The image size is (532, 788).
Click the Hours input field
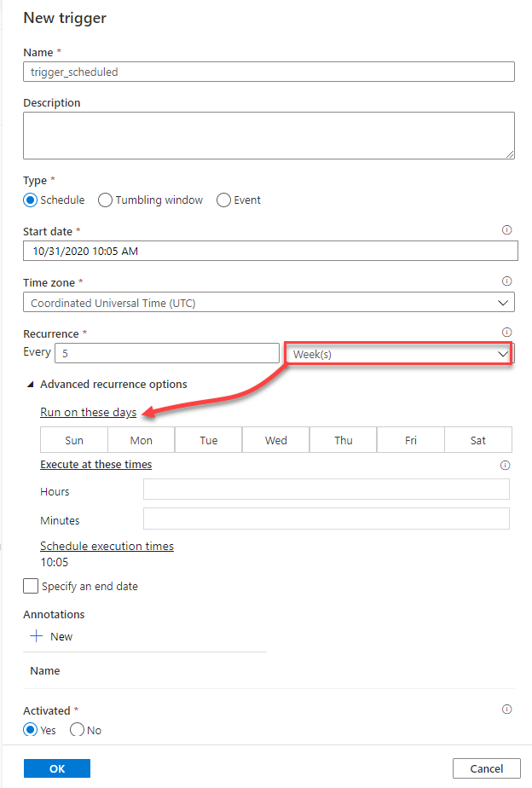(326, 490)
